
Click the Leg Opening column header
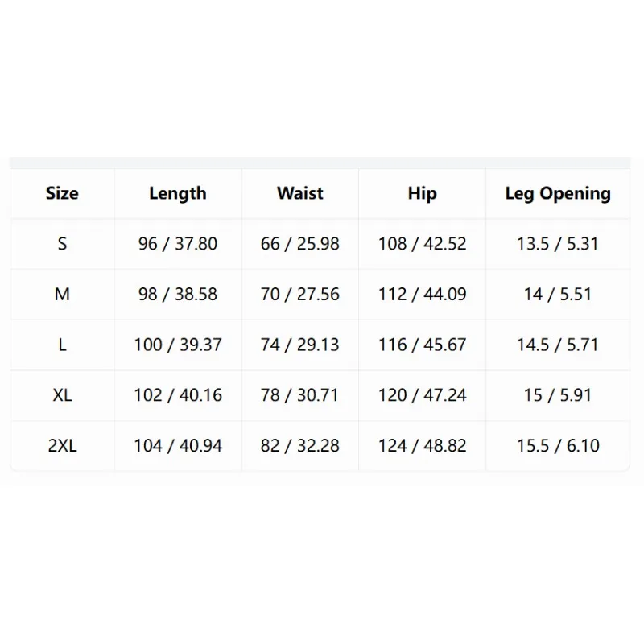[x=558, y=193]
